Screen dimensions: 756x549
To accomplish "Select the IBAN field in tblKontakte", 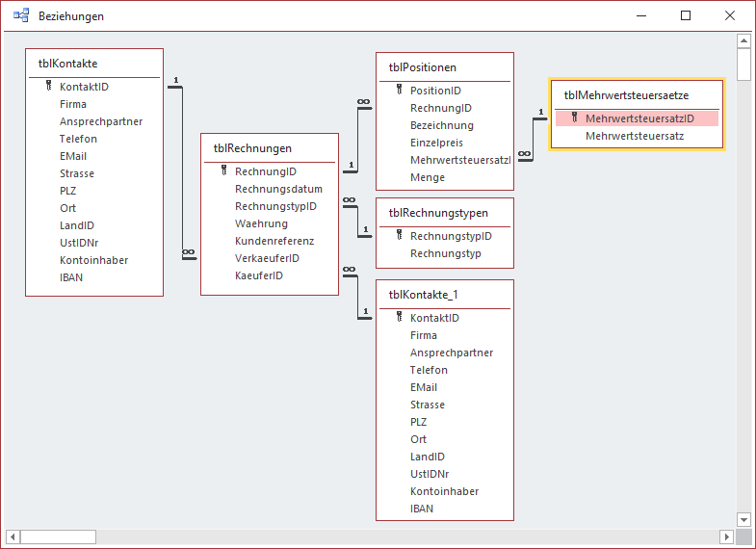I will point(71,277).
